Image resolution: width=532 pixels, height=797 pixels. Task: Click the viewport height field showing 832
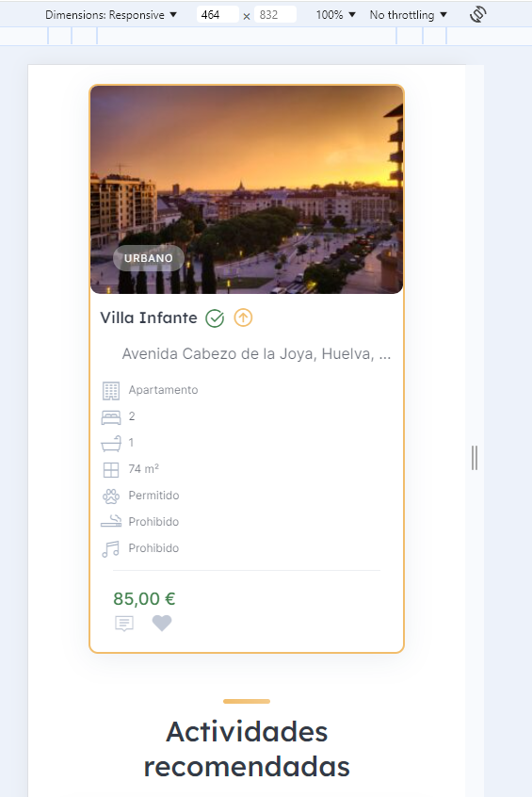(275, 15)
